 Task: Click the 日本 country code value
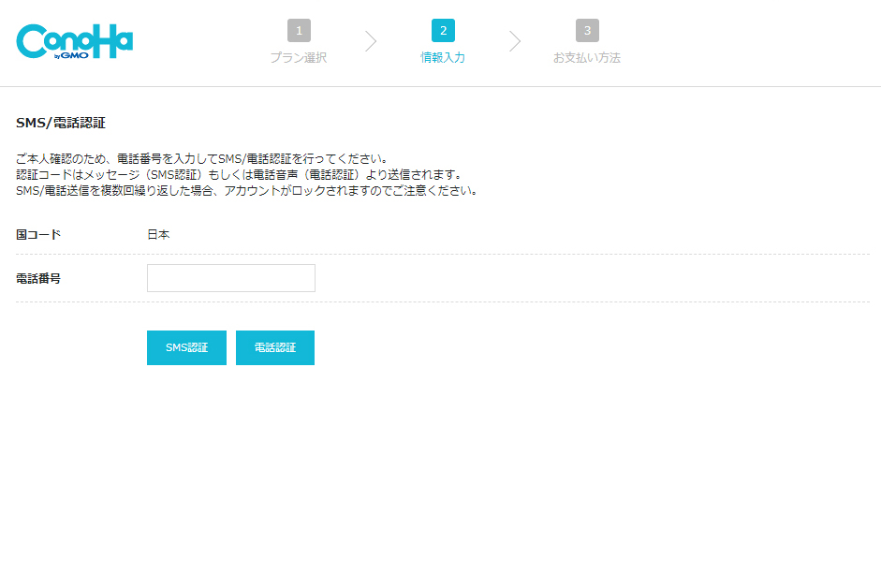tap(158, 234)
